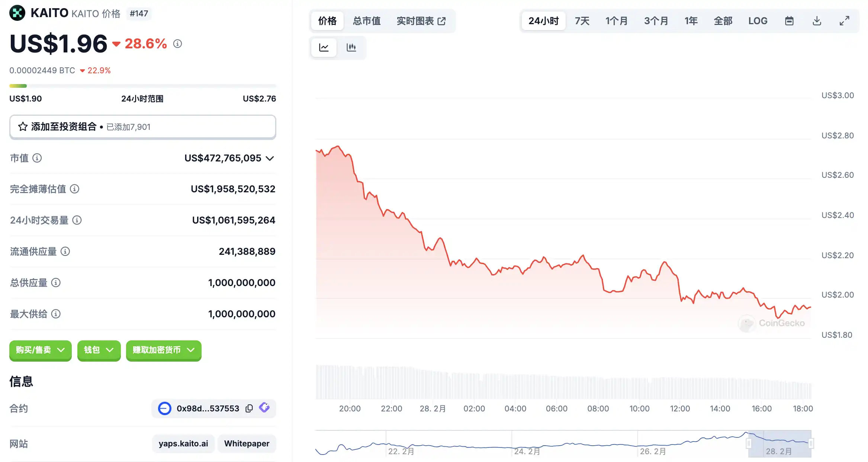Expand the market cap value chevron
This screenshot has height=462, width=868.
(x=270, y=158)
